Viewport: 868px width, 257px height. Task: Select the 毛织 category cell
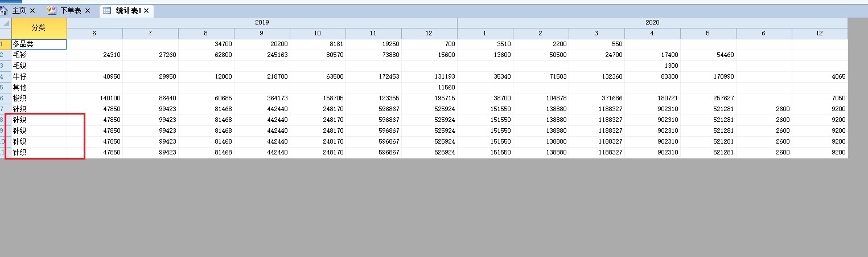pyautogui.click(x=39, y=66)
